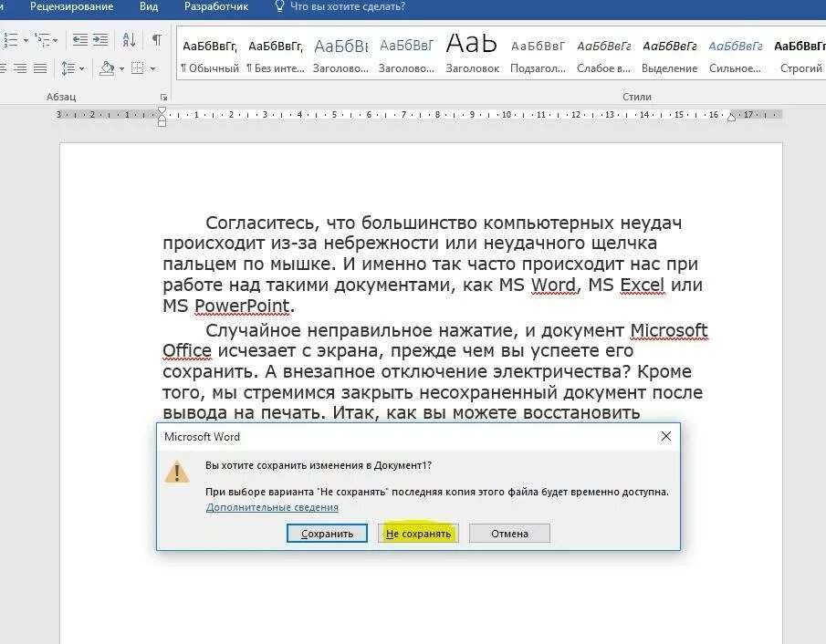Switch to the Вид tab

click(149, 7)
